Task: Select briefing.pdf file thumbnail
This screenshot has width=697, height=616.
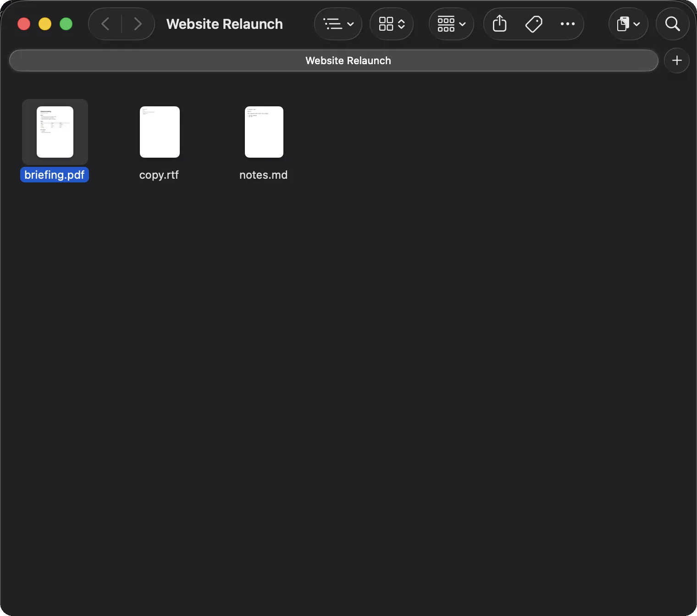Action: [x=55, y=132]
